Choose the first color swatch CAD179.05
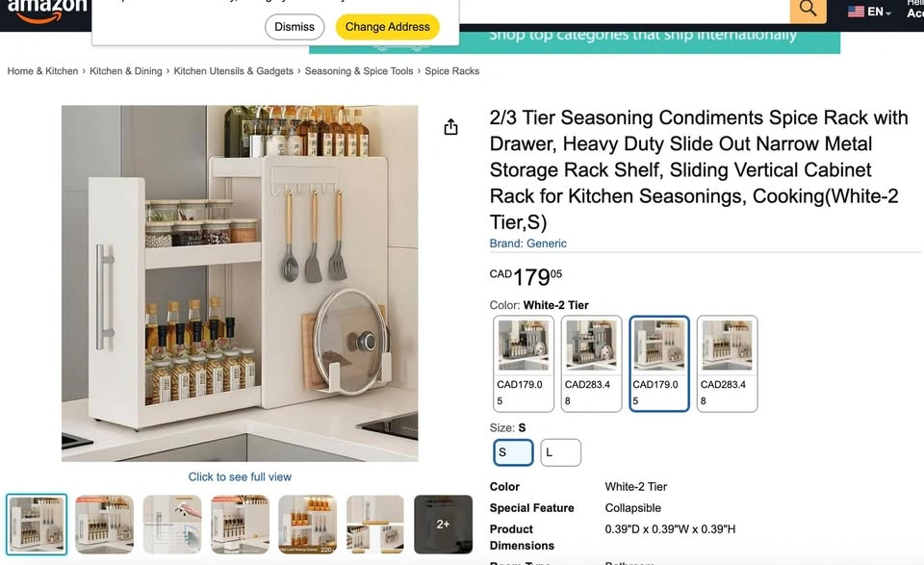Screen dimensions: 924x565 coord(524,364)
